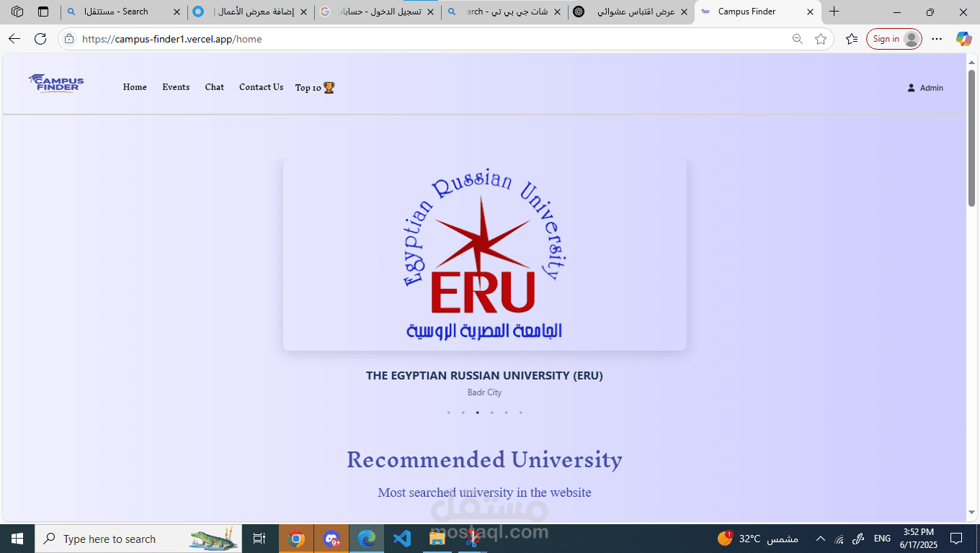
Task: Open the Edge Workspaces icon
Action: click(x=17, y=12)
